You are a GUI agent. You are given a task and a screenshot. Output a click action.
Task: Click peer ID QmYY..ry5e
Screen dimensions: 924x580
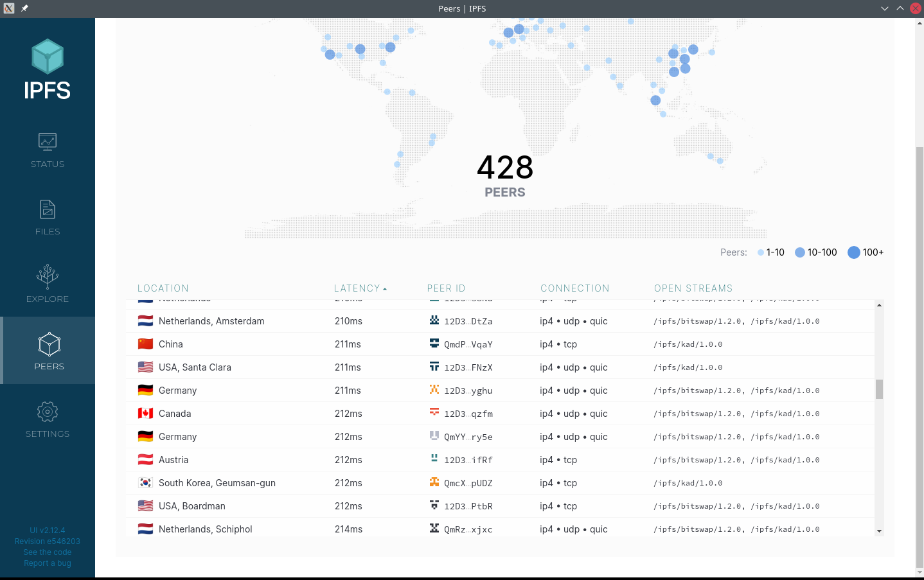pos(468,437)
